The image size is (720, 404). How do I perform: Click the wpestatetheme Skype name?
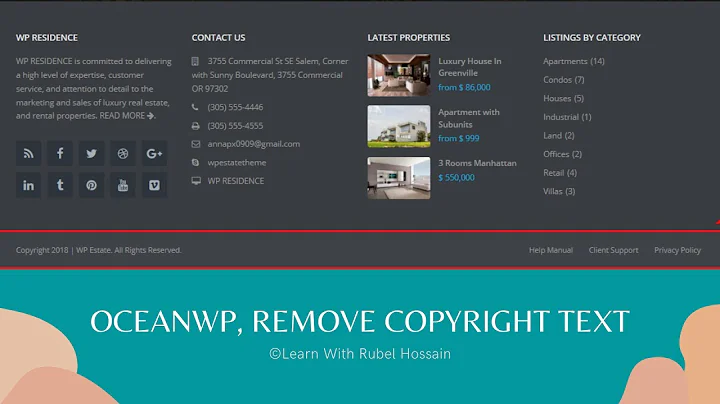236,163
